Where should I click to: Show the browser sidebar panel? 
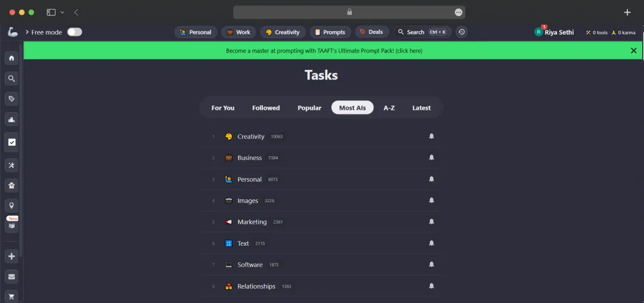tap(51, 13)
